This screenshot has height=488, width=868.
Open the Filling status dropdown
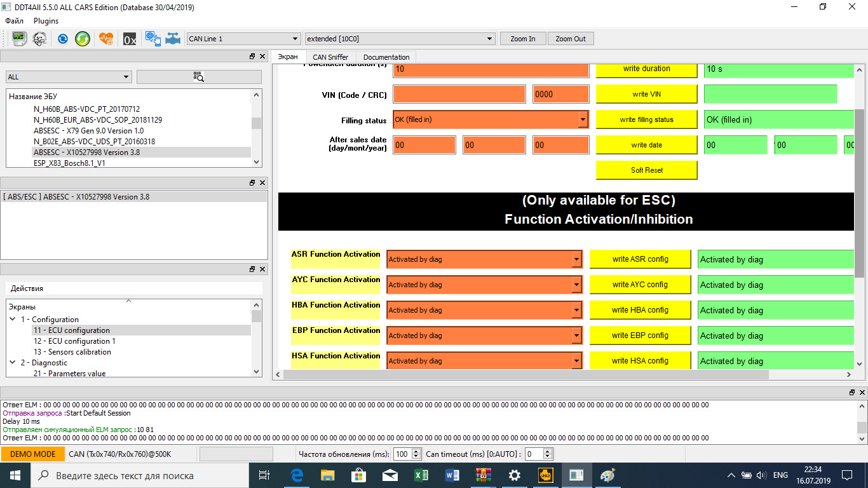(x=491, y=119)
